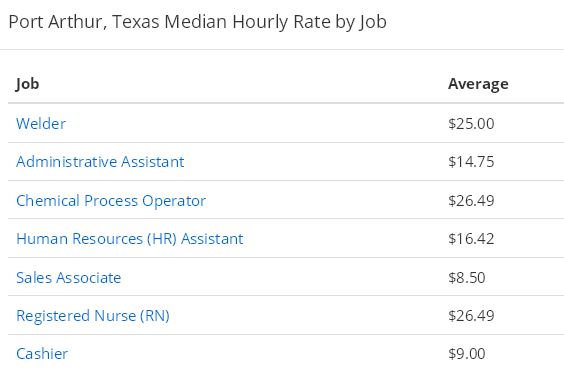Open the Registered Nurse (RN) link
The height and width of the screenshot is (387, 564).
[93, 315]
